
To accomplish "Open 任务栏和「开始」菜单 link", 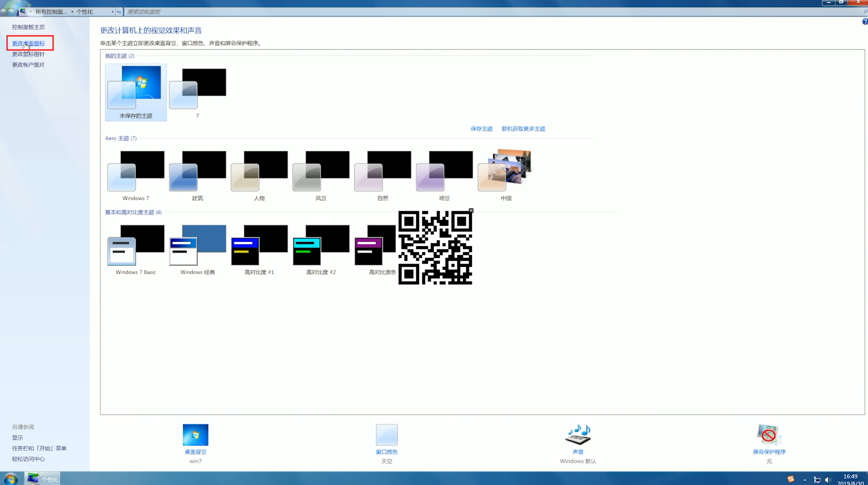I will click(39, 448).
